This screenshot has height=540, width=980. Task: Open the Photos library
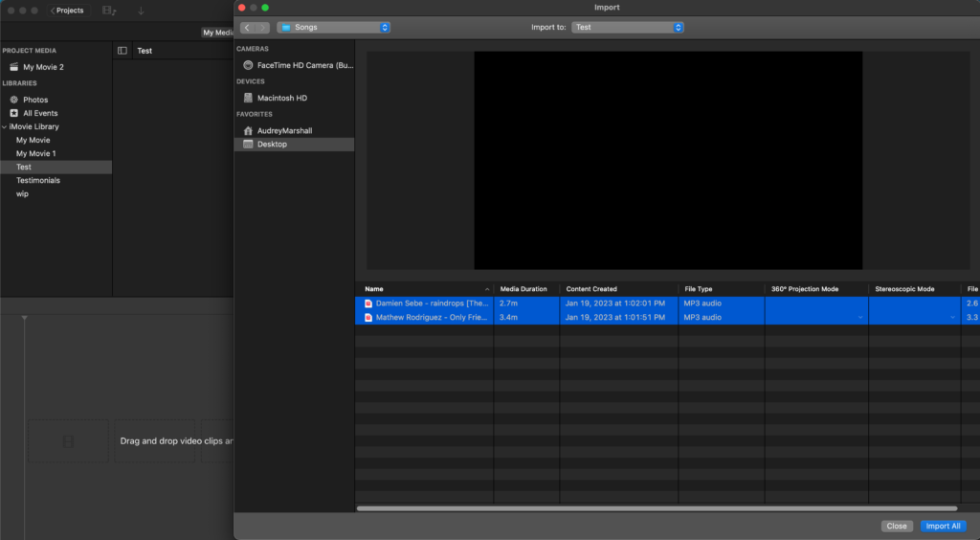(x=35, y=100)
